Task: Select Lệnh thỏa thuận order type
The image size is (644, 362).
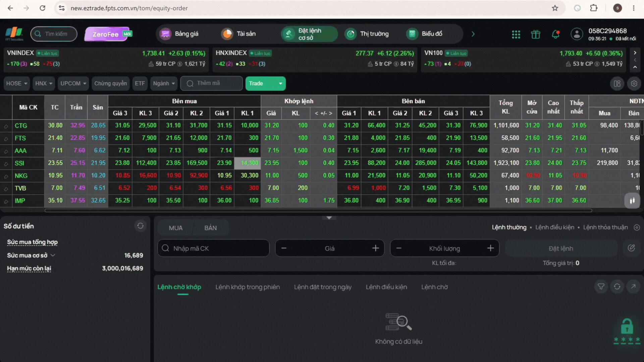Action: point(605,227)
